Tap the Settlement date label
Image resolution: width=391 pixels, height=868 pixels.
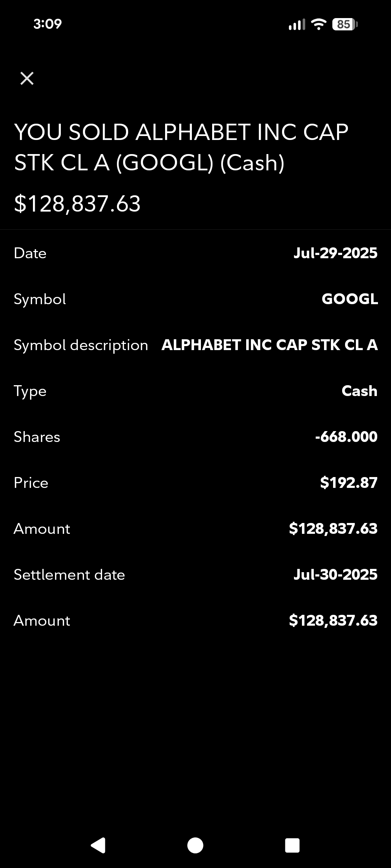69,575
